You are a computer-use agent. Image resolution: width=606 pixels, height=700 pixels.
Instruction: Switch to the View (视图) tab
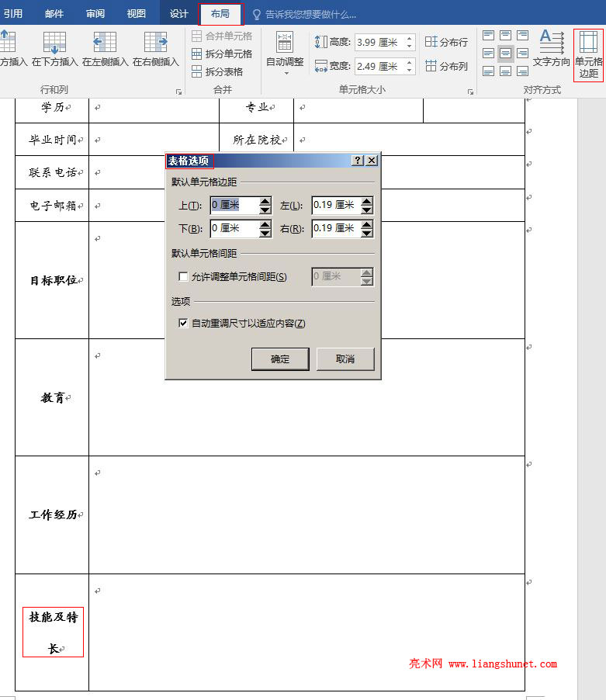click(136, 14)
